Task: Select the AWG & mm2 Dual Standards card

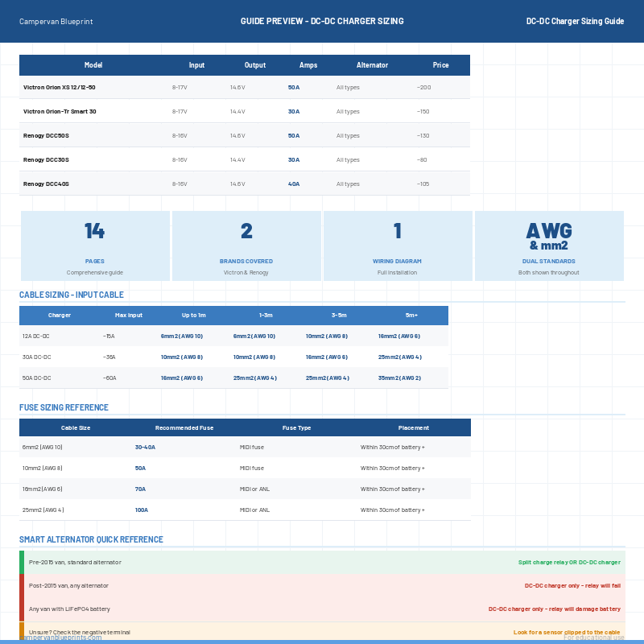Action: tap(549, 246)
